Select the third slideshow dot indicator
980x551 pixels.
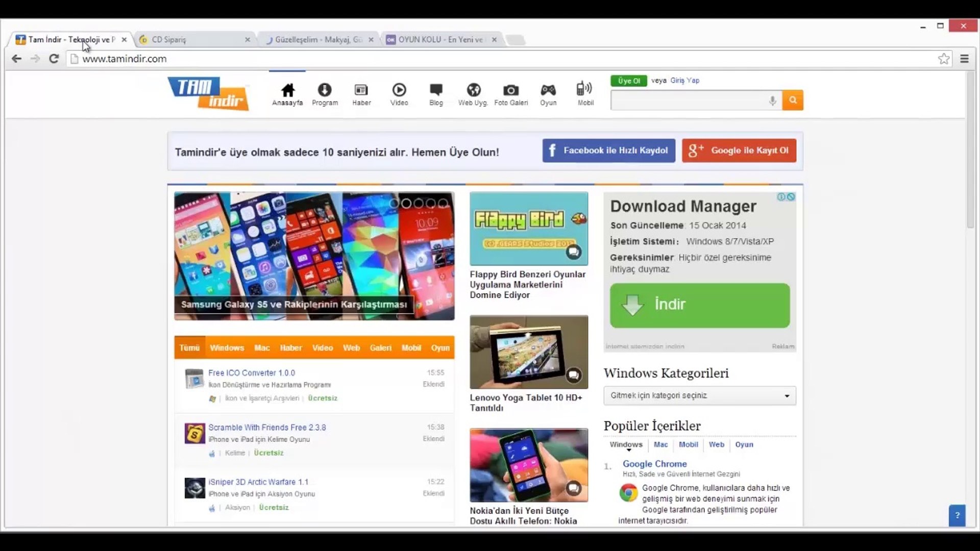coord(419,204)
